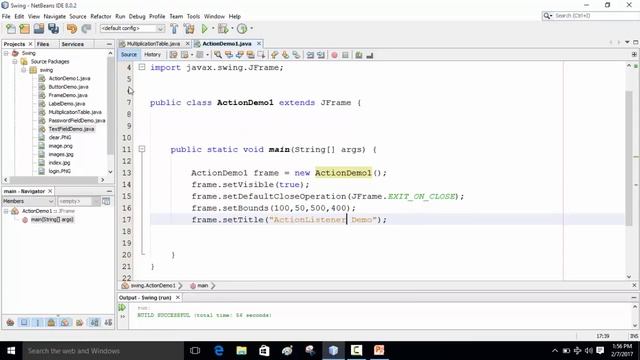
Task: Toggle Show Static Members filter in Navigator
Action: [x=38, y=322]
